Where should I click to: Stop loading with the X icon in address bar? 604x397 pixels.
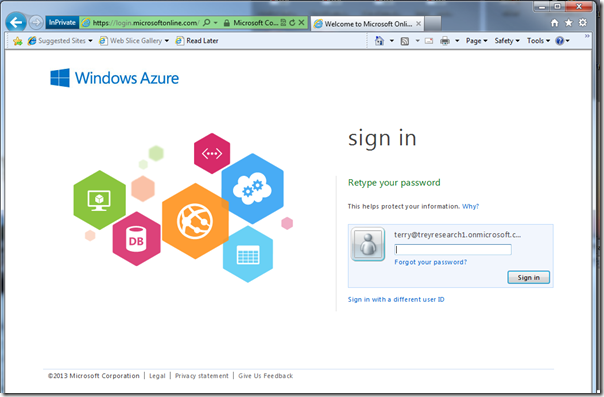point(301,23)
